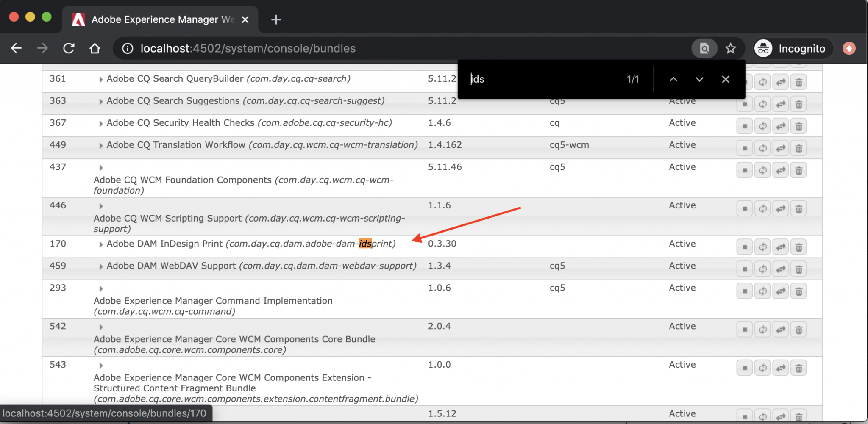Expand Adobe CQ WCM Foundation Components details

point(101,167)
